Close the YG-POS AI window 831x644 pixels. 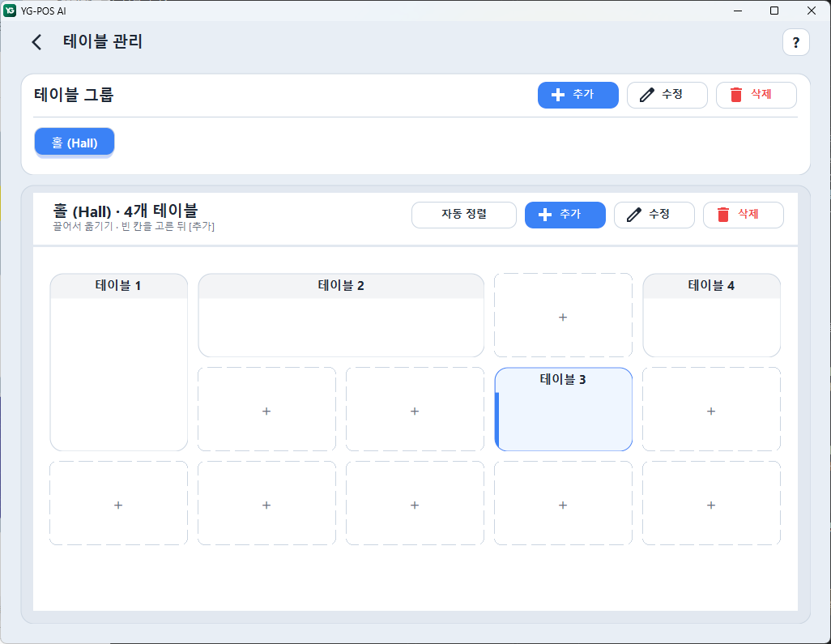tap(812, 11)
